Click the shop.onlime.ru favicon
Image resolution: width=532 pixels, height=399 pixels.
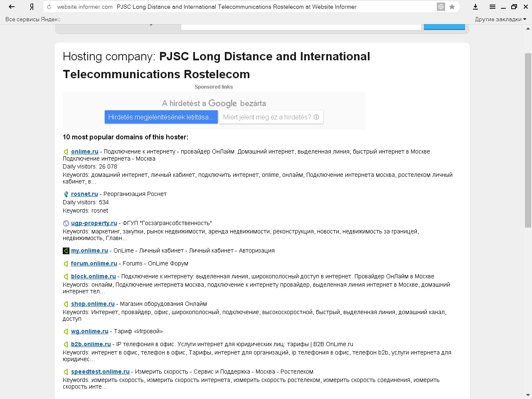[x=66, y=304]
